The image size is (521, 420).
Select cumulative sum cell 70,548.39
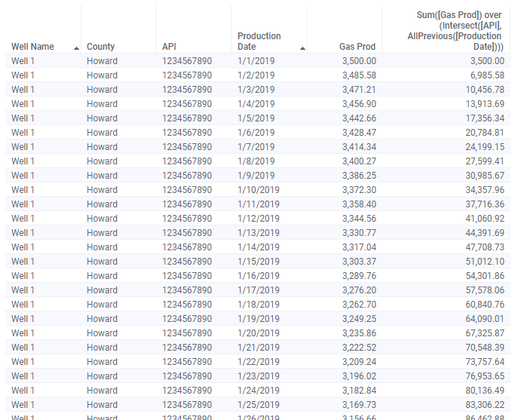(x=485, y=347)
